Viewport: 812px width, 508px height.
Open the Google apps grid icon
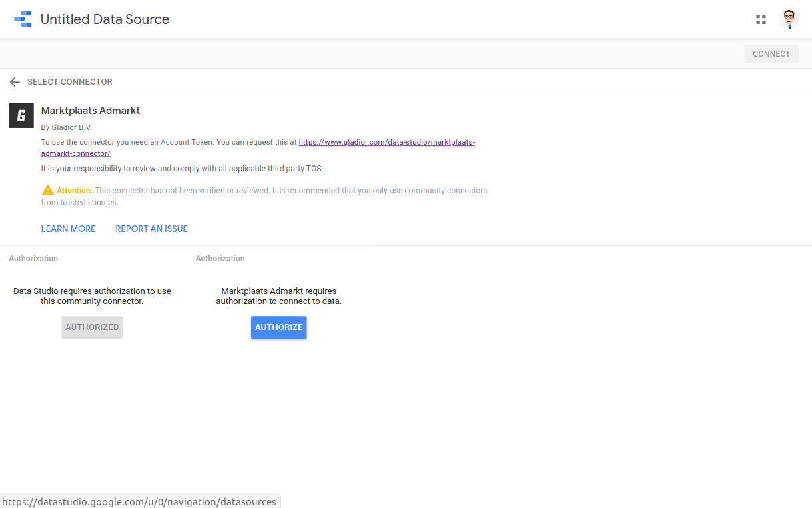(x=761, y=19)
